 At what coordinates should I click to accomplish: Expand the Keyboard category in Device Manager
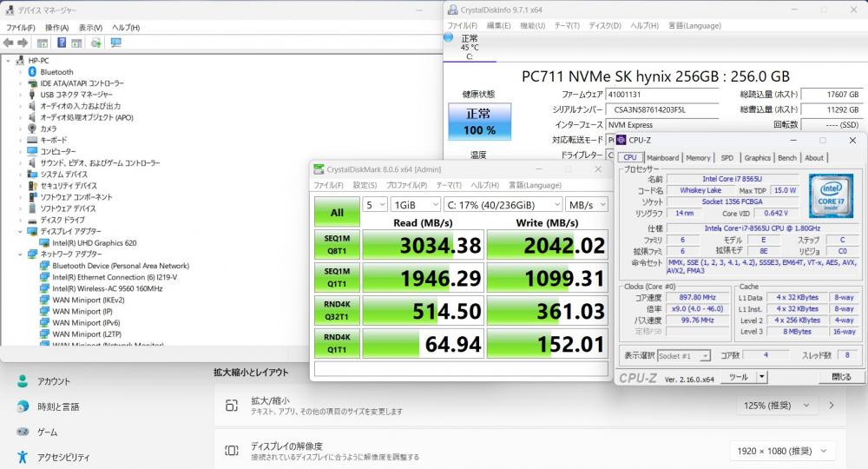pyautogui.click(x=21, y=140)
